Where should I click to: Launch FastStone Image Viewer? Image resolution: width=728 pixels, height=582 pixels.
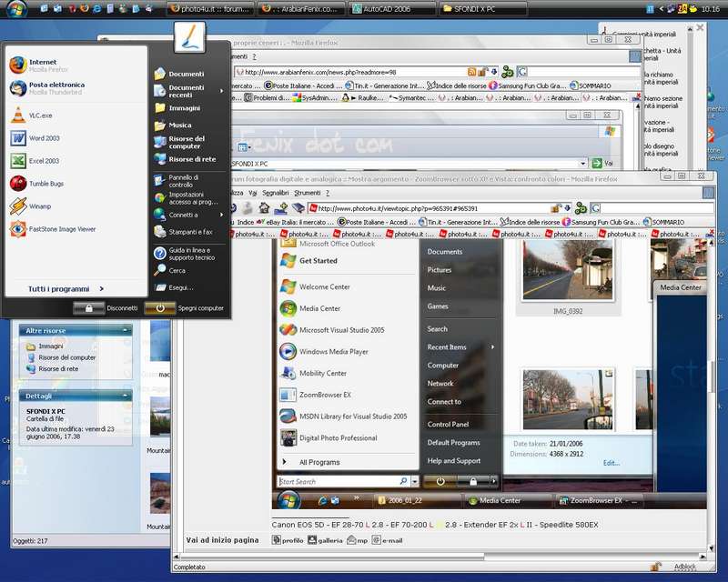coord(53,229)
